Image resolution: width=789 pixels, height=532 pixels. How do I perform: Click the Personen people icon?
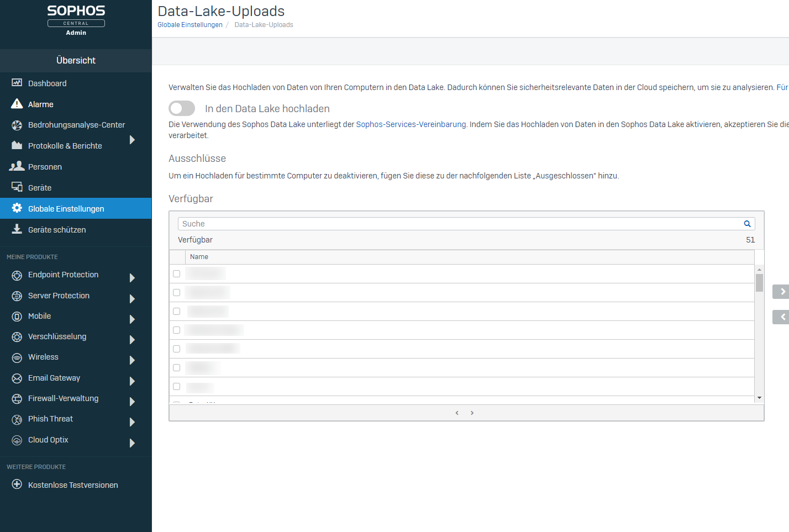tap(17, 166)
